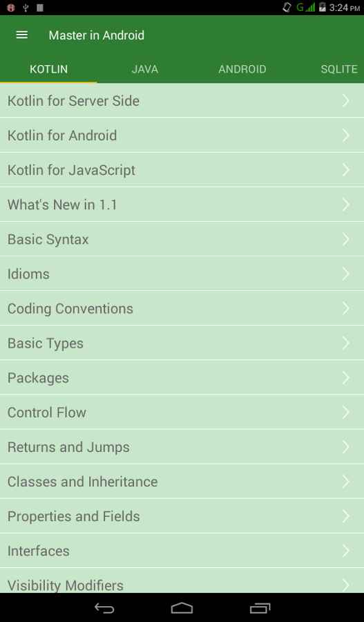Switch to the ANDROID tab
This screenshot has width=364, height=622.
(x=242, y=69)
